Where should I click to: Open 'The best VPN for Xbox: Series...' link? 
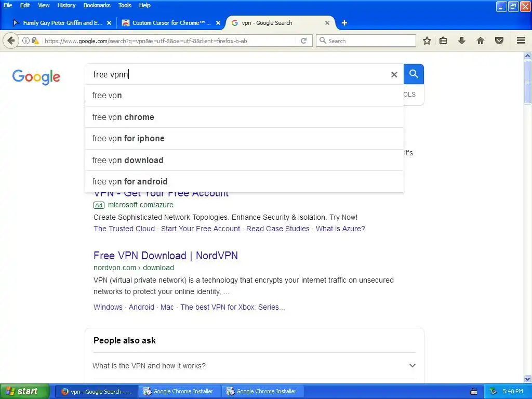coord(233,307)
